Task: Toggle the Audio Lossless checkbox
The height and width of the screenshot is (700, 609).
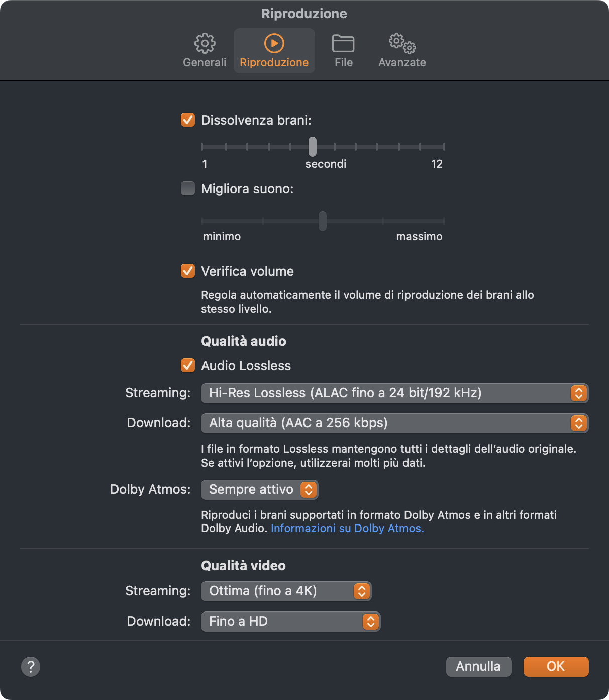Action: (x=188, y=366)
